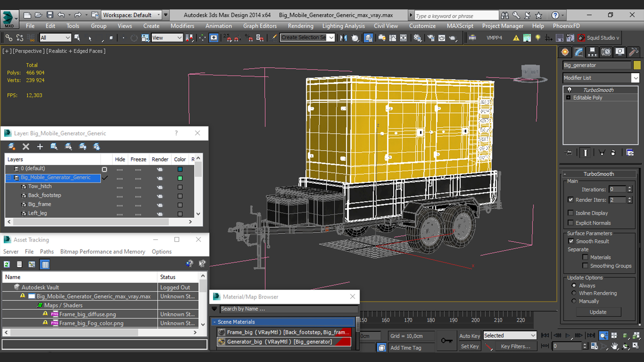Open the Paths menu in Asset Tracking
Image resolution: width=644 pixels, height=362 pixels.
[47, 251]
